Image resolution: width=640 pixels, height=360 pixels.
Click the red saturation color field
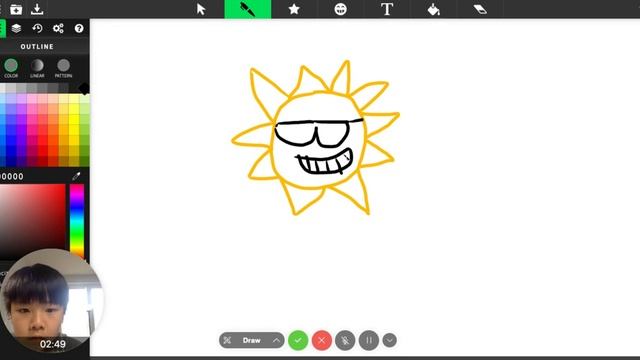[33, 221]
